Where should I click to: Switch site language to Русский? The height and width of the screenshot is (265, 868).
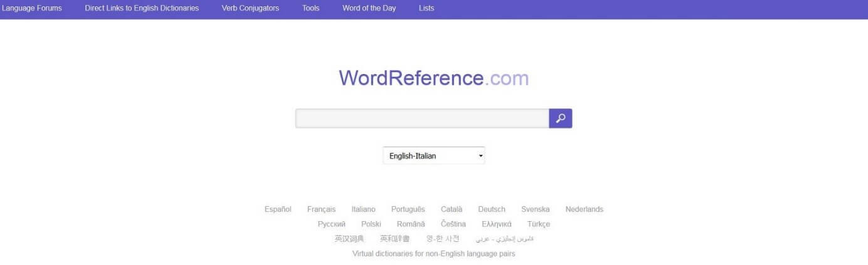332,224
